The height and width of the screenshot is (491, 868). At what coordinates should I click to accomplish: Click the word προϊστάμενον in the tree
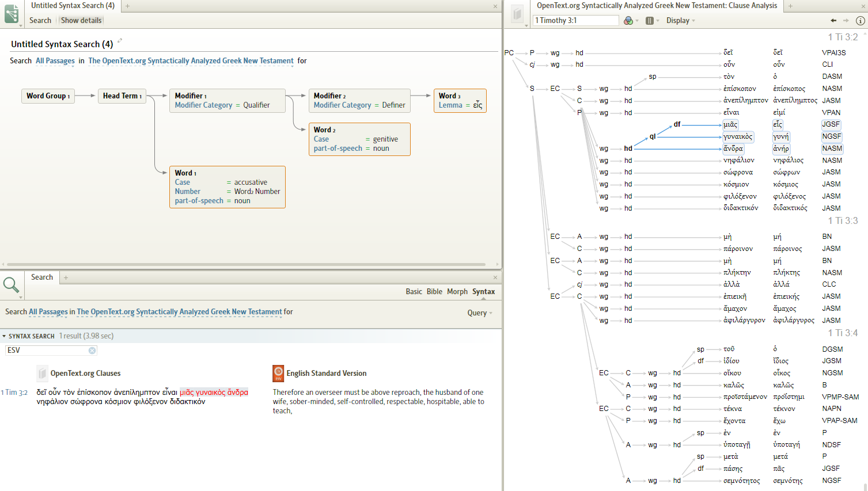point(745,397)
